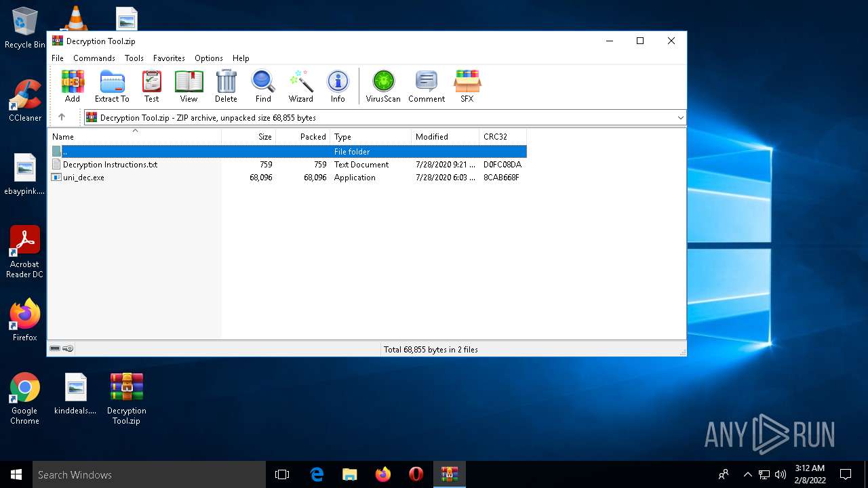The width and height of the screenshot is (868, 488).
Task: Sort files by Modified column
Action: [x=445, y=136]
